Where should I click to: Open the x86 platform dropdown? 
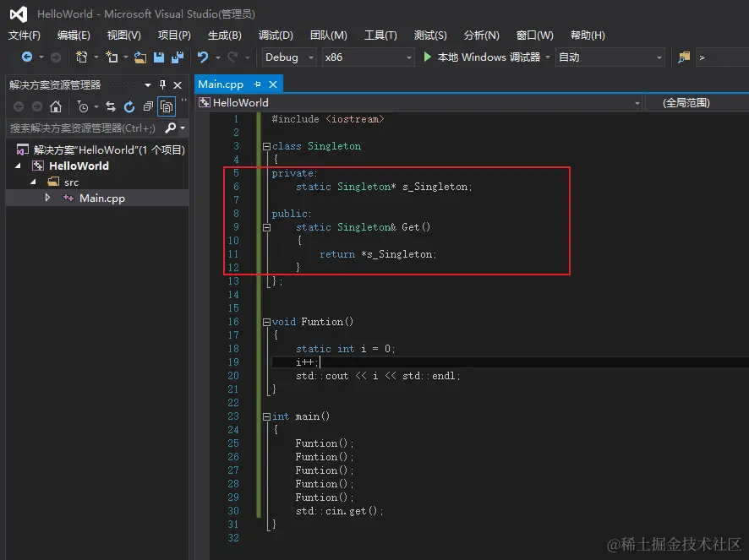[x=368, y=57]
